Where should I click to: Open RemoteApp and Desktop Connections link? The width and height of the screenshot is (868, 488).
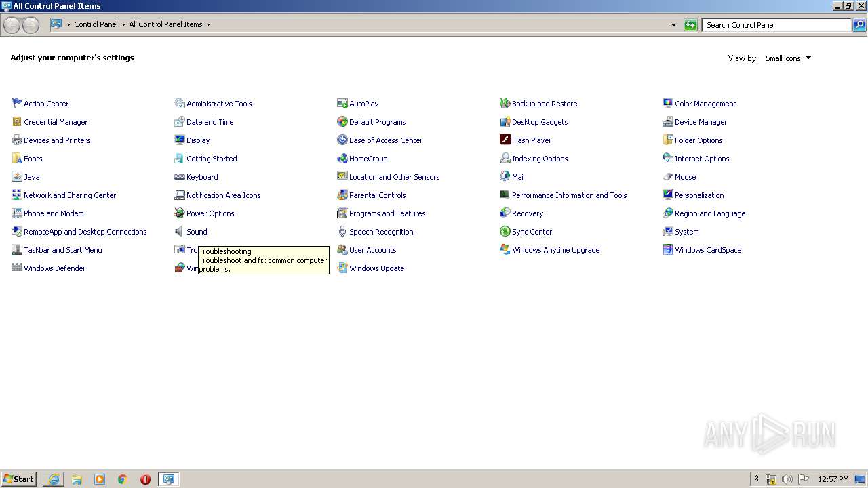point(85,232)
